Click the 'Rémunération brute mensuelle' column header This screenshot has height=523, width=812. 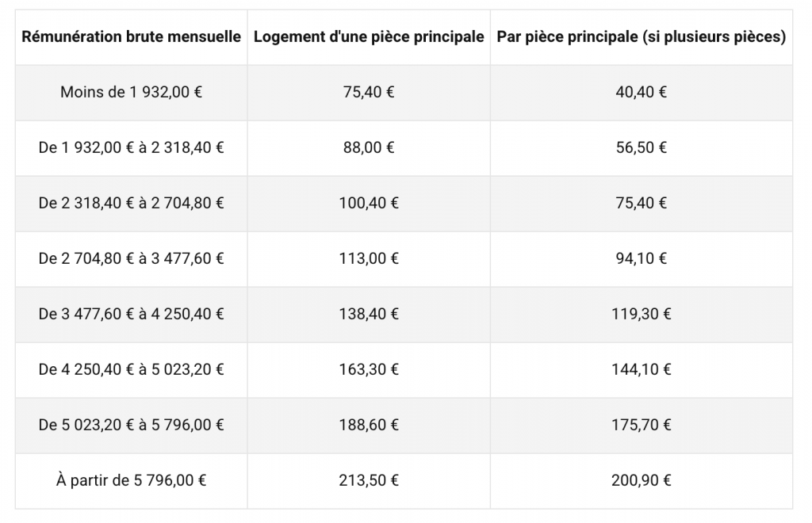point(131,37)
